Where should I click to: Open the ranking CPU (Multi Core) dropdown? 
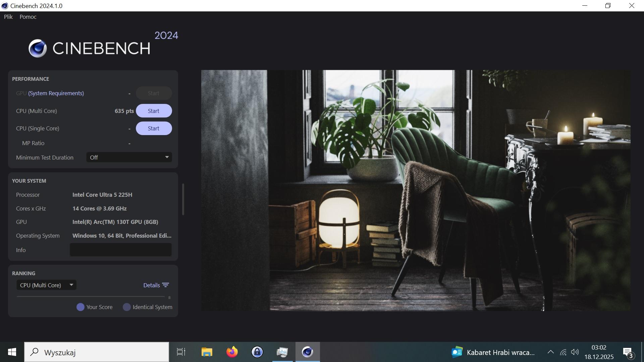(x=46, y=285)
